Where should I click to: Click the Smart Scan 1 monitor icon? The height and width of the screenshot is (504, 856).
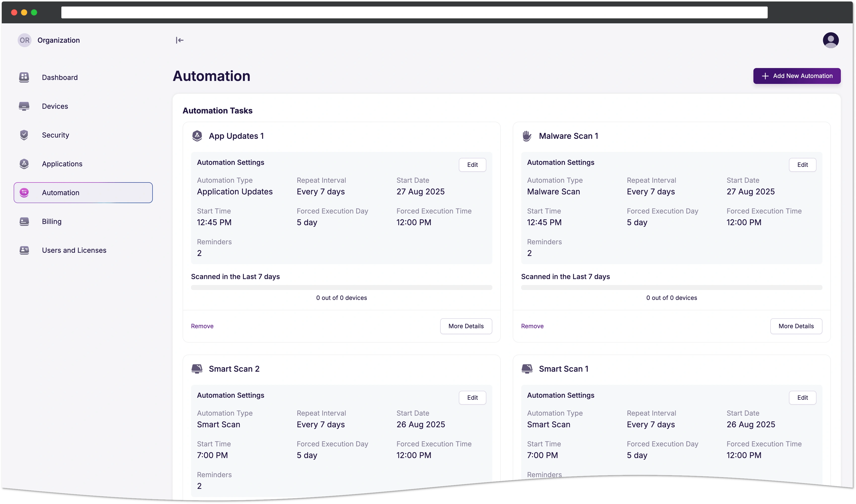tap(527, 369)
